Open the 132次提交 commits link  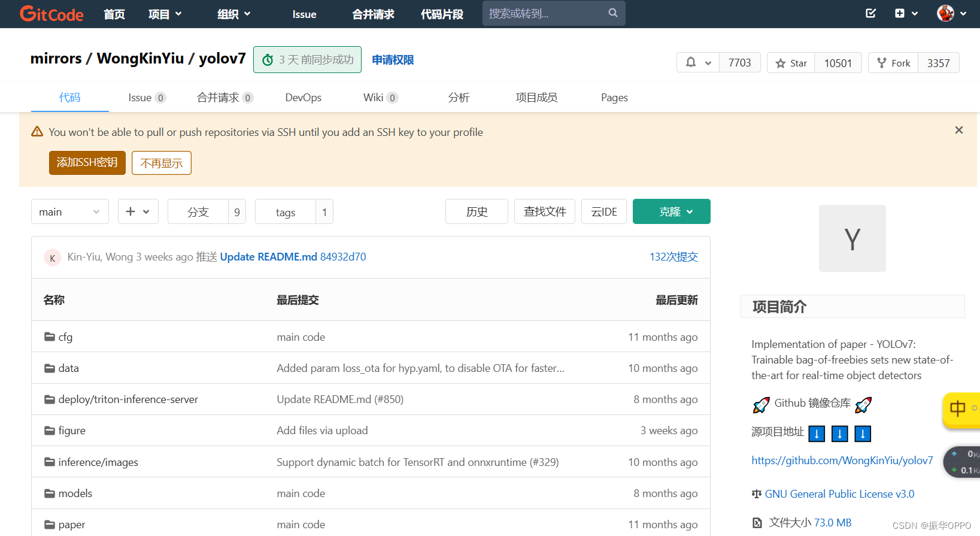[673, 257]
